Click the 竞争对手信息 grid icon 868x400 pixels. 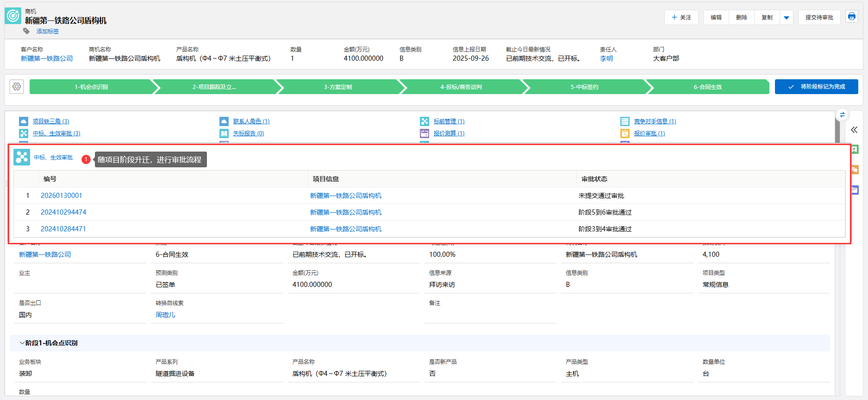pyautogui.click(x=625, y=121)
